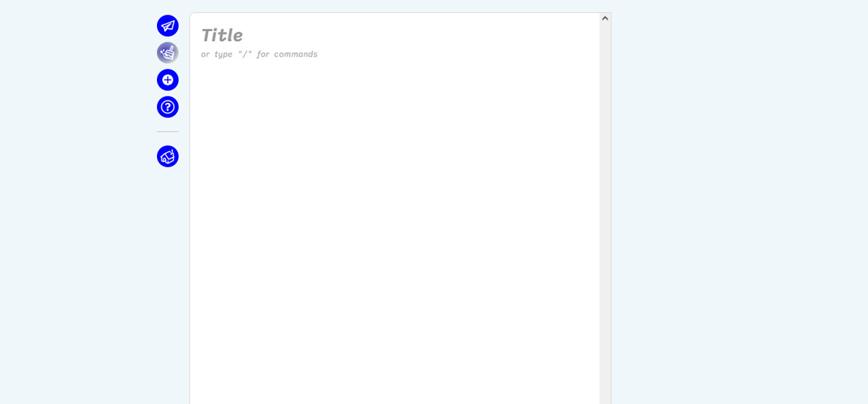Go home using the house icon
This screenshot has height=404, width=868.
[x=168, y=156]
